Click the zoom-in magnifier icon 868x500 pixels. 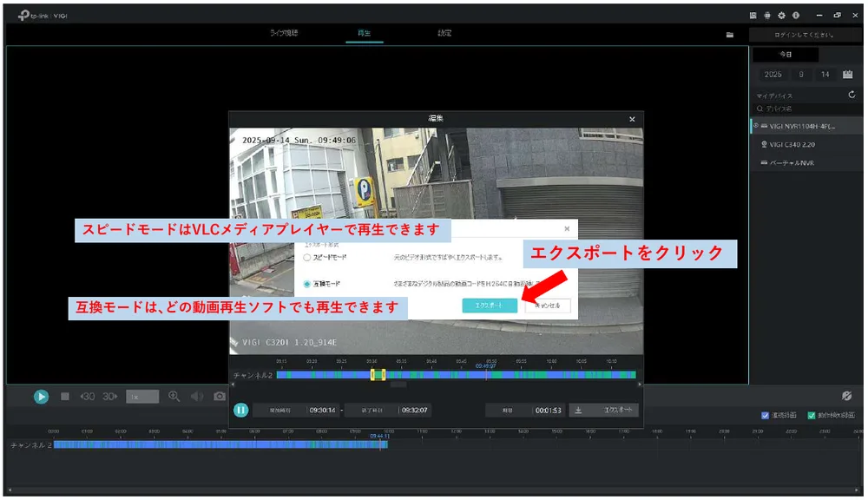pyautogui.click(x=174, y=397)
